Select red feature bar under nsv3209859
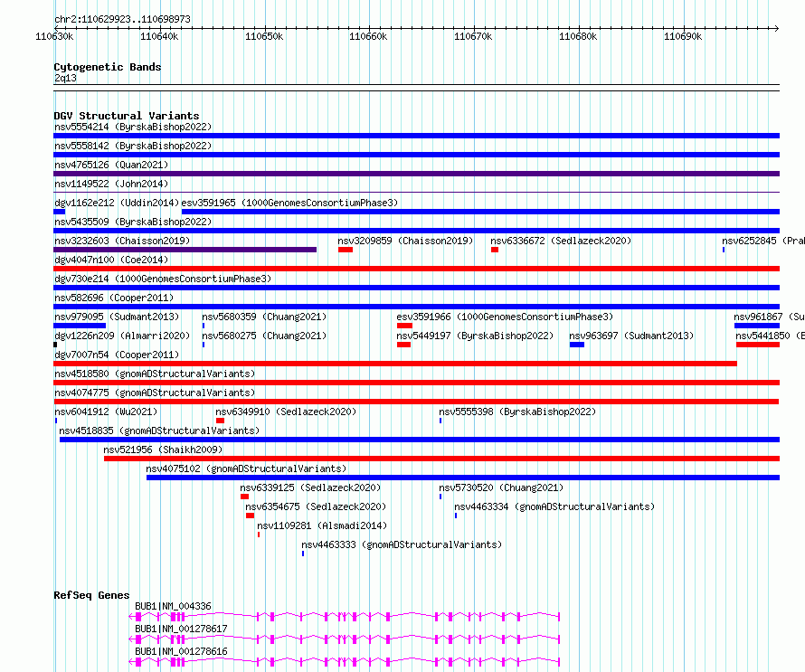Viewport: 805px width, 672px height. point(346,250)
